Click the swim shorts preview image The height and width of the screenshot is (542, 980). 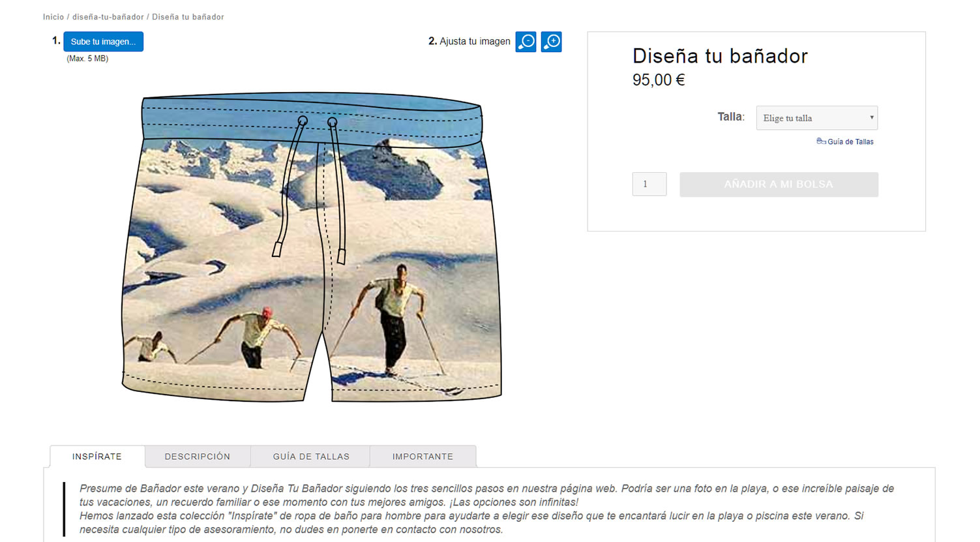(x=312, y=247)
